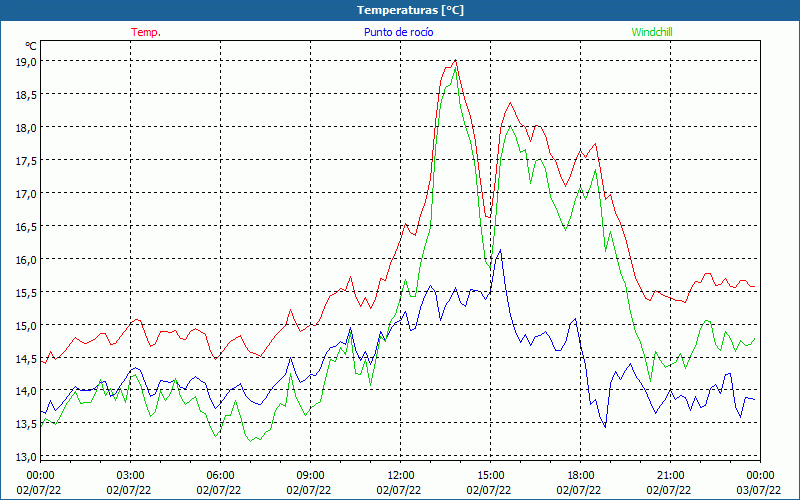Click the 16,0 y-axis value
The height and width of the screenshot is (500, 800).
coord(26,259)
